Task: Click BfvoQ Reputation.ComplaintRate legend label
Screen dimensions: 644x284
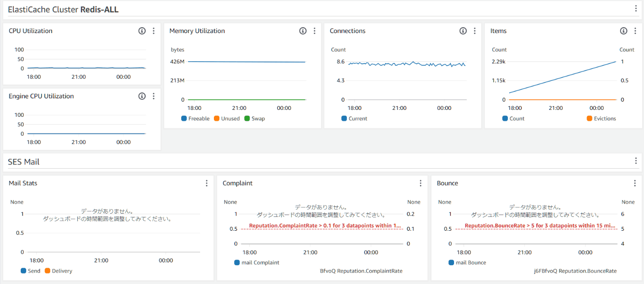Action: click(361, 271)
